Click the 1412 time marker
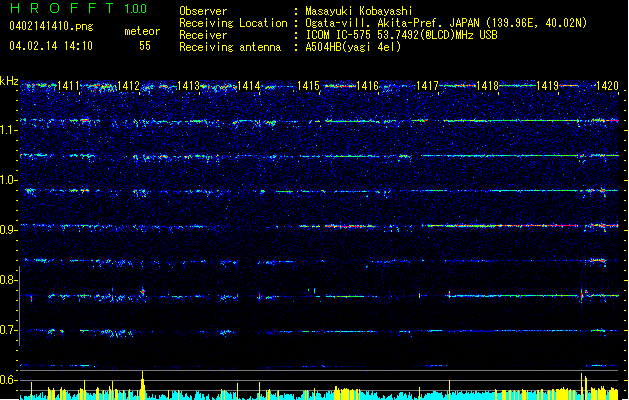 click(x=128, y=86)
